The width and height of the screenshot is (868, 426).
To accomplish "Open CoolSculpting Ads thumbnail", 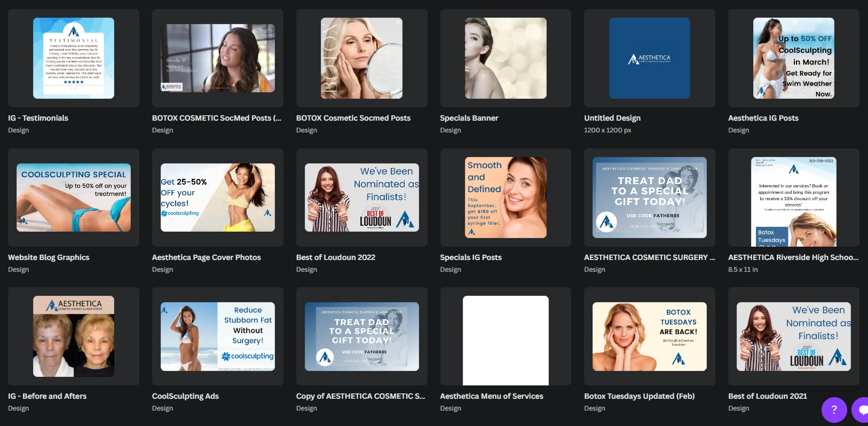I will coord(218,336).
